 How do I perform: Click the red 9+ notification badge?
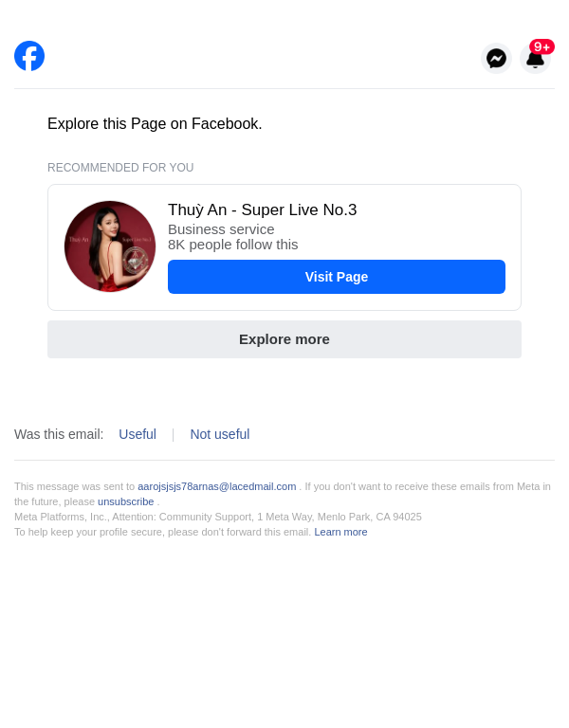541,46
